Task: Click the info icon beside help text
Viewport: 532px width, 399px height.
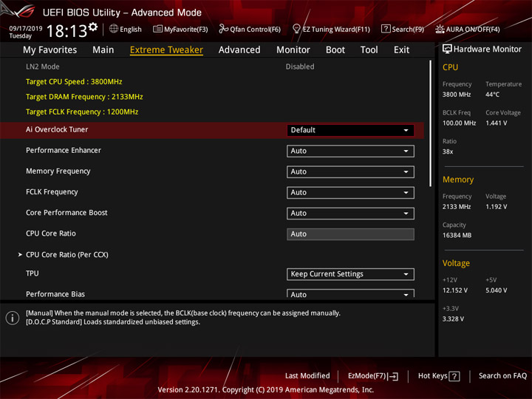Action: click(13, 318)
